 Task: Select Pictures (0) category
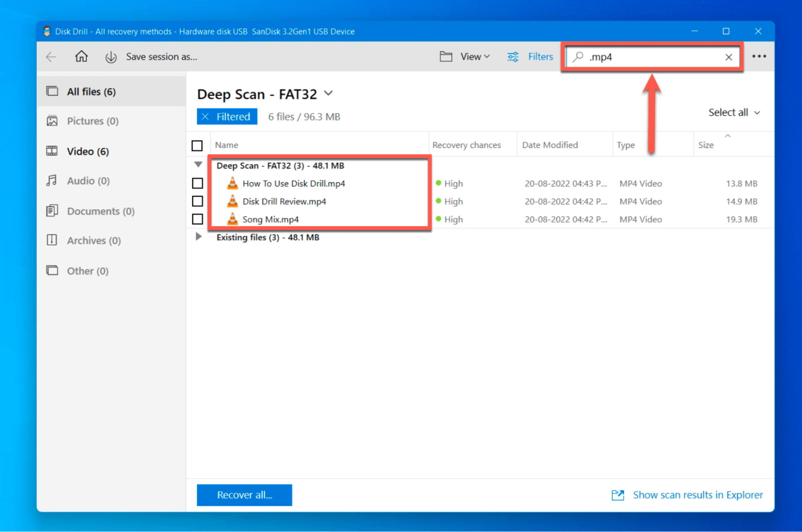click(x=111, y=121)
